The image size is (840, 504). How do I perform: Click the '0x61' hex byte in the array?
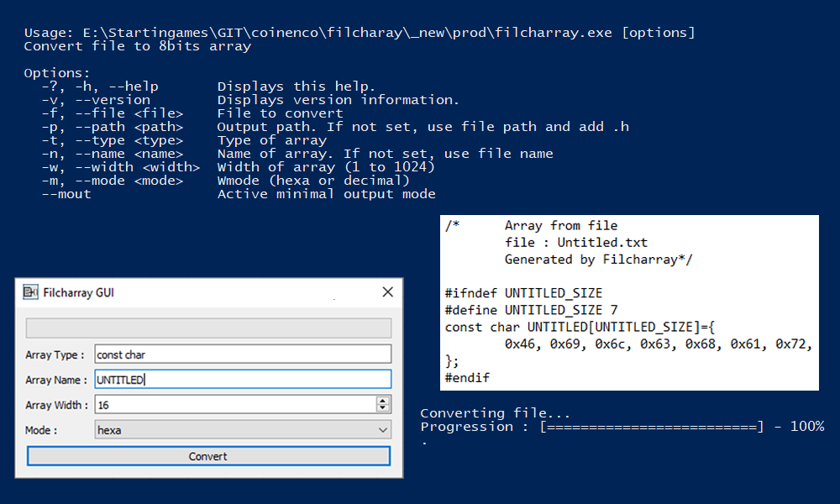pos(745,344)
